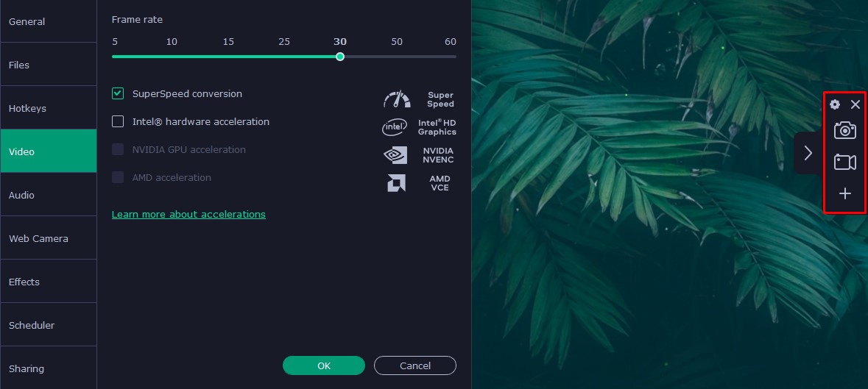Toggle AMD acceleration checkbox
The width and height of the screenshot is (868, 389).
coord(118,177)
